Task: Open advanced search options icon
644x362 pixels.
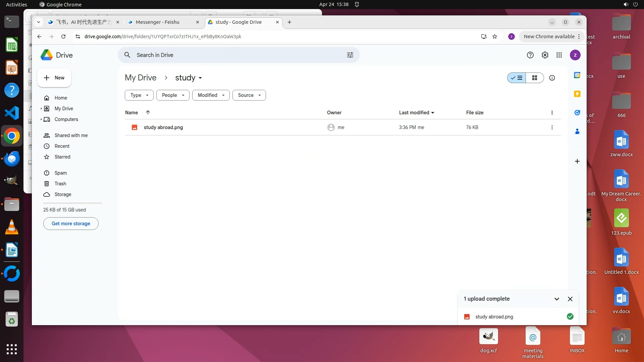Action: coord(350,55)
